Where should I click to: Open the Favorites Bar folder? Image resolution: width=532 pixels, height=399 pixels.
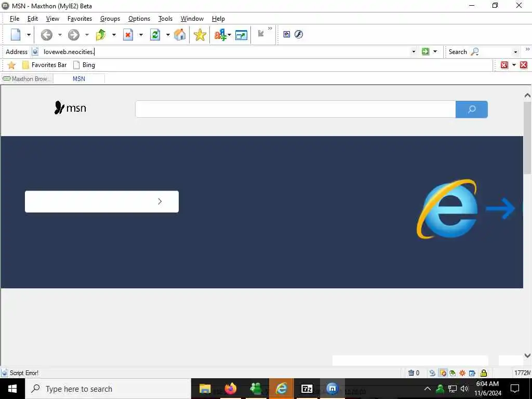[x=44, y=65]
